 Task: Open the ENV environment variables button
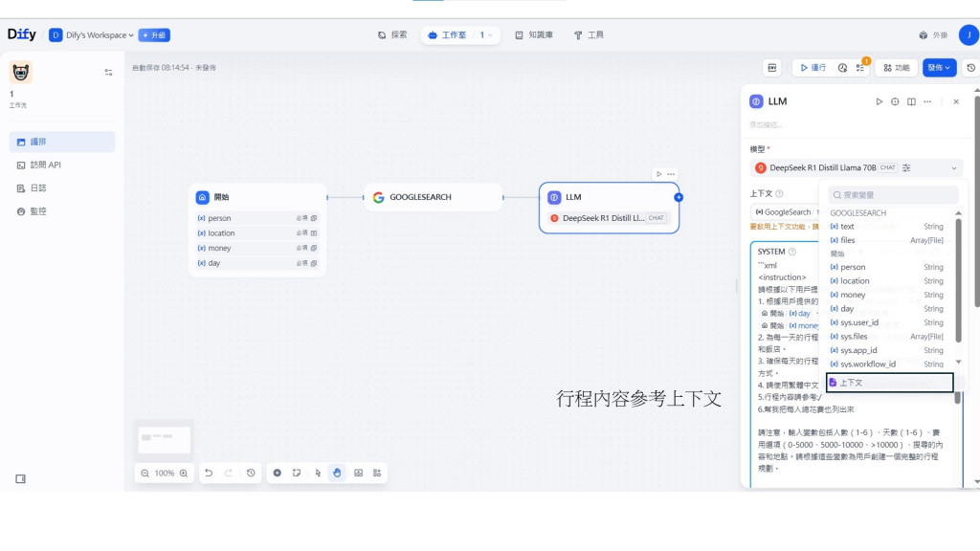click(772, 68)
